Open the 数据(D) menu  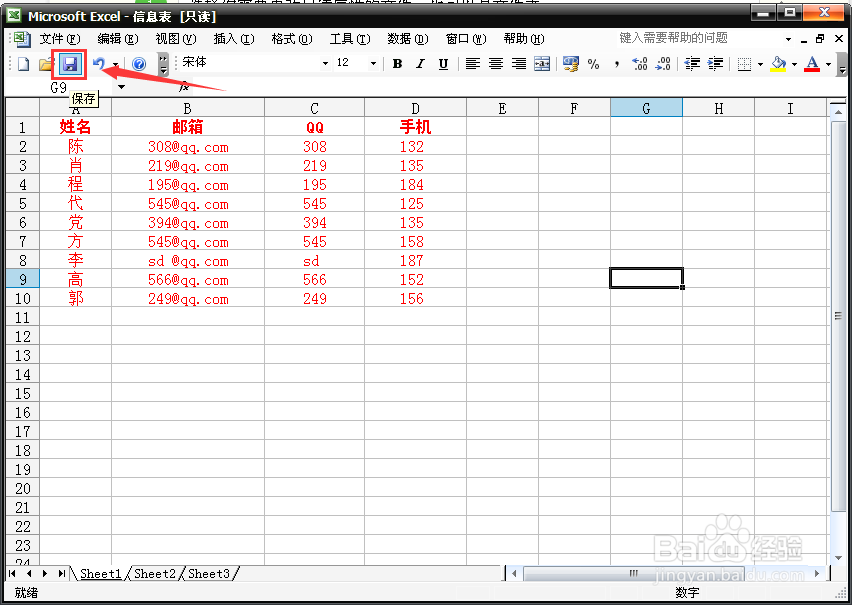click(x=408, y=39)
